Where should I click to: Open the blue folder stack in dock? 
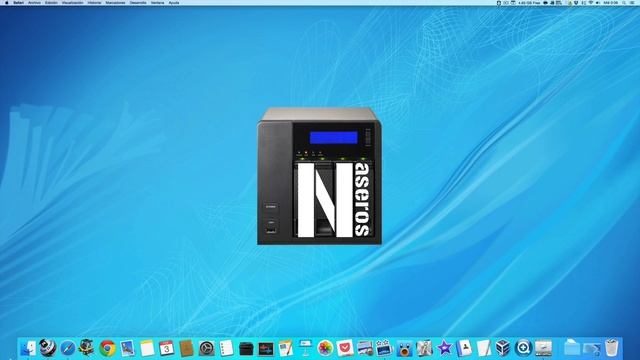pos(572,348)
